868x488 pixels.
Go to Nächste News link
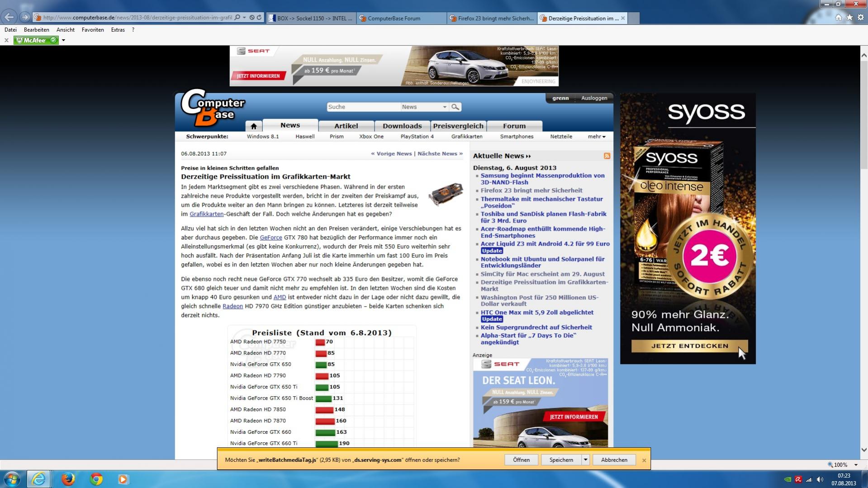pyautogui.click(x=440, y=154)
